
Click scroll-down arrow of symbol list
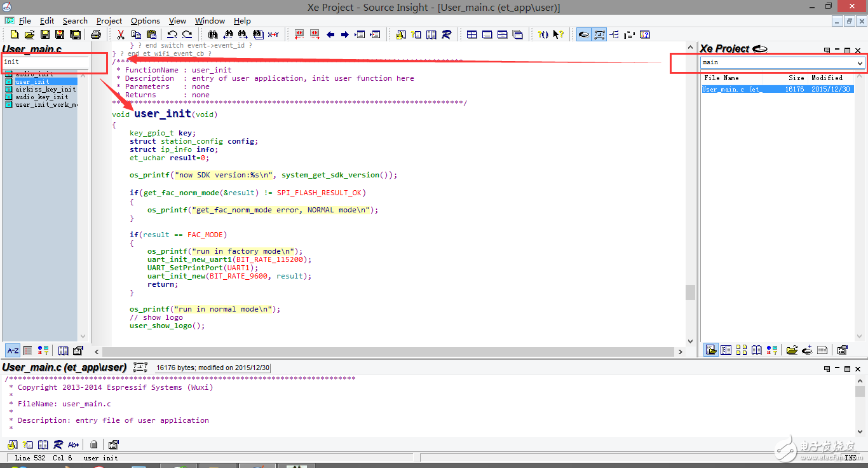click(x=83, y=336)
